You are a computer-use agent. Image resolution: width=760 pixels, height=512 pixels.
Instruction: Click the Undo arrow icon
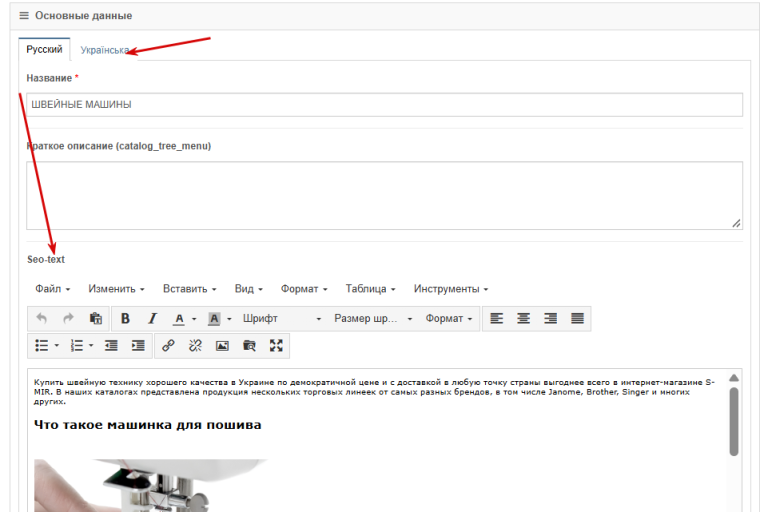[42, 319]
